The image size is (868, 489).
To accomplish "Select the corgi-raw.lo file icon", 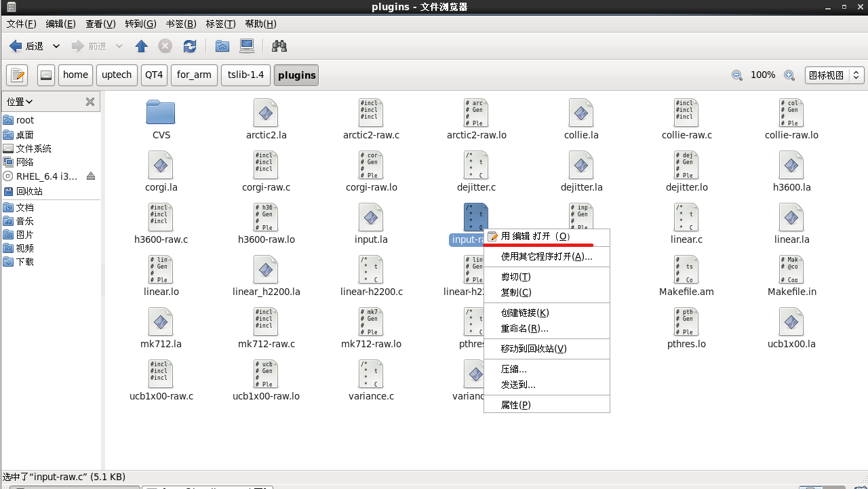I will point(371,164).
